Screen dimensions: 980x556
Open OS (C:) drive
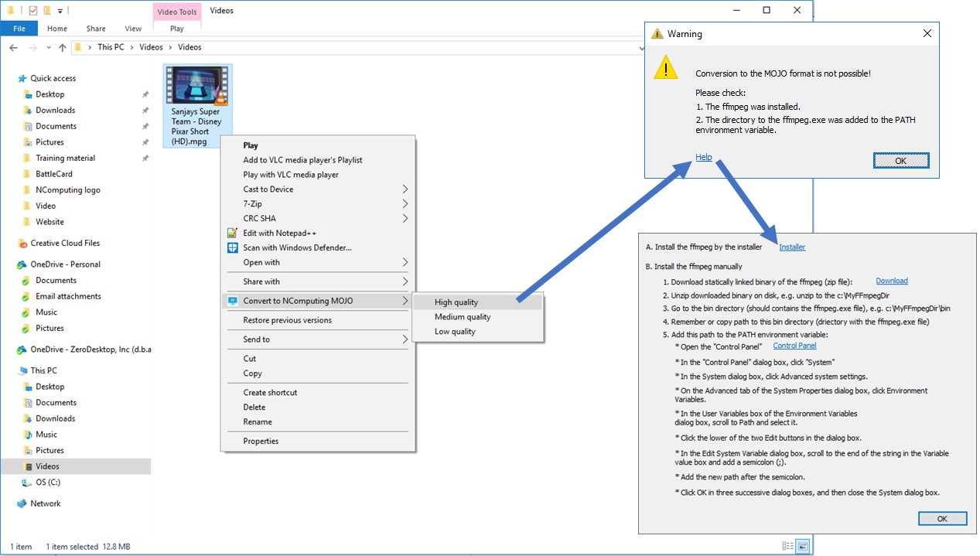(47, 483)
